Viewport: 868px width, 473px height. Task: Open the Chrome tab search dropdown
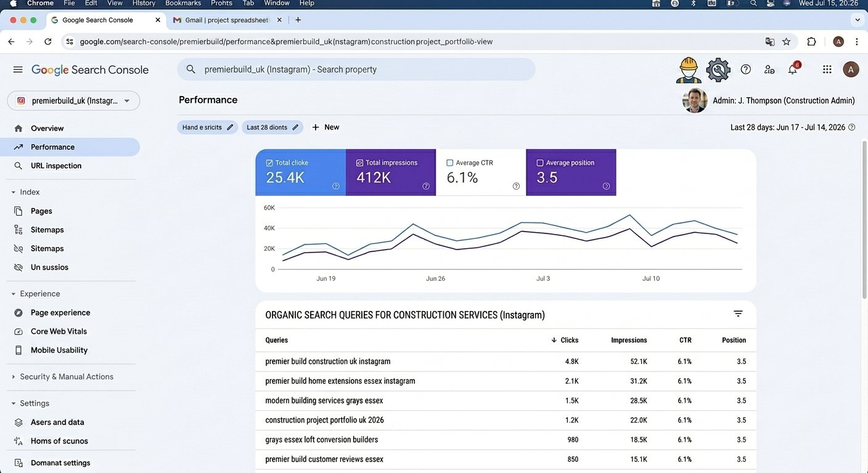click(x=858, y=20)
